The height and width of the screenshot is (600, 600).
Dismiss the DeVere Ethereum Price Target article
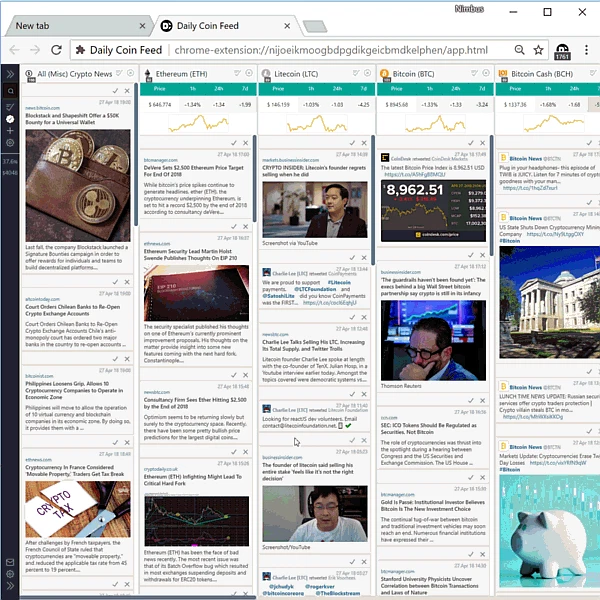pyautogui.click(x=246, y=143)
